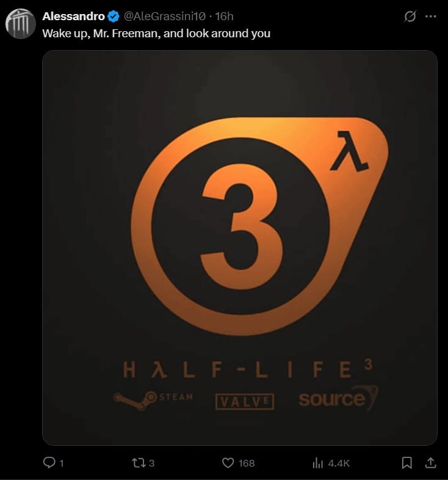Screen dimensions: 448x480
Task: Click the blue verified checkmark badge
Action: pos(114,16)
